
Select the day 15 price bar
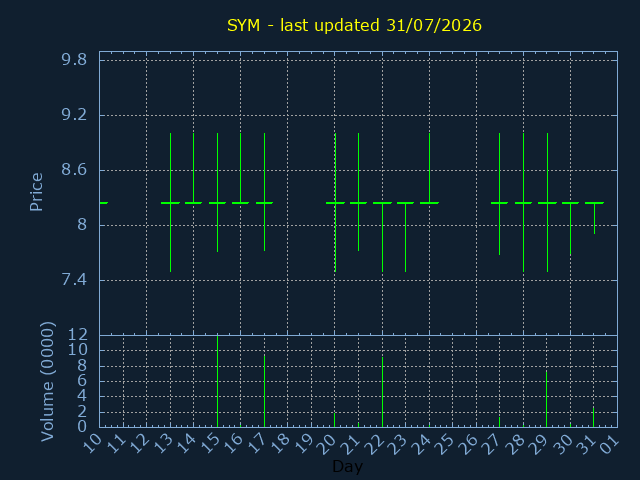coord(218,192)
